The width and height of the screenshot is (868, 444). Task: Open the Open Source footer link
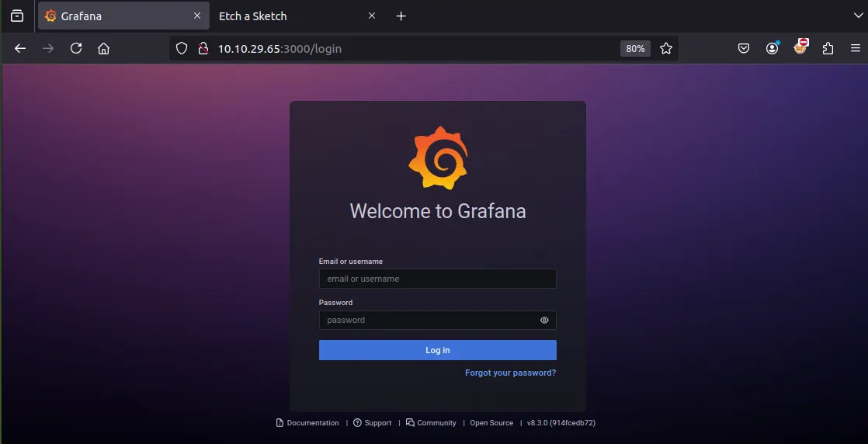[491, 422]
